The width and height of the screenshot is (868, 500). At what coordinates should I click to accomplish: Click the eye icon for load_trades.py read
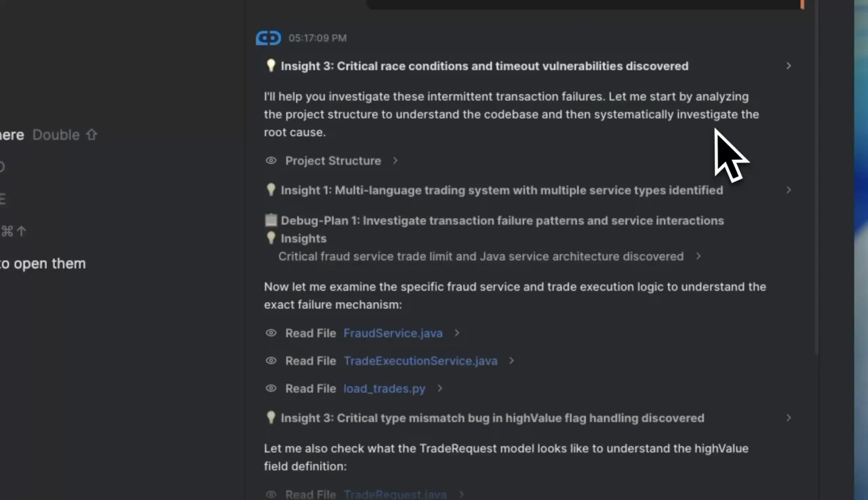click(x=271, y=388)
